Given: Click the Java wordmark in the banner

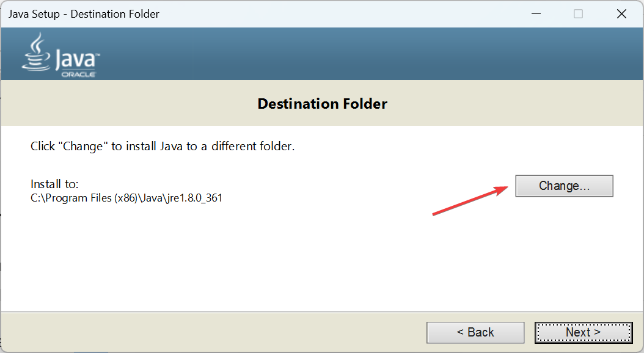Looking at the screenshot, I should point(77,60).
